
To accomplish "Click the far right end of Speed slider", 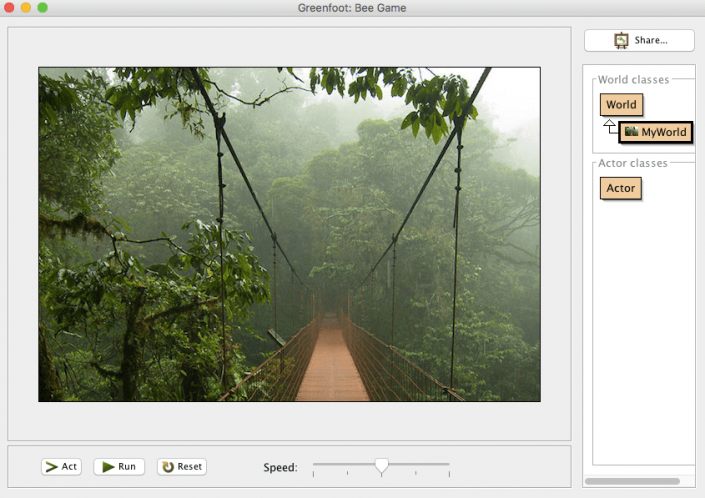I will [449, 465].
